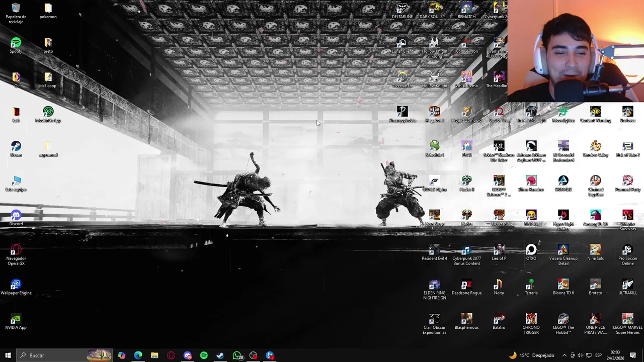This screenshot has width=644, height=362.
Task: Open the 15°C Despejado weather widget
Action: (x=531, y=355)
